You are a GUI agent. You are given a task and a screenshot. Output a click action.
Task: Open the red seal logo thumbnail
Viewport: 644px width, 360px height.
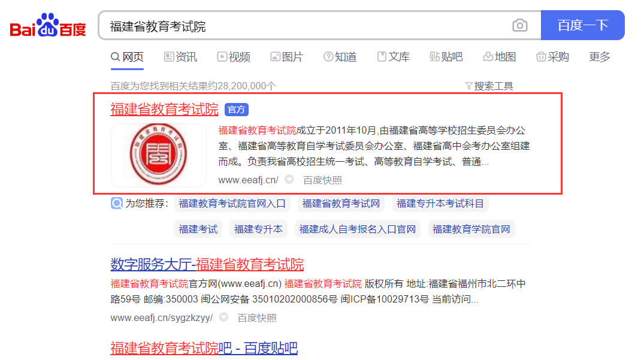click(x=159, y=155)
